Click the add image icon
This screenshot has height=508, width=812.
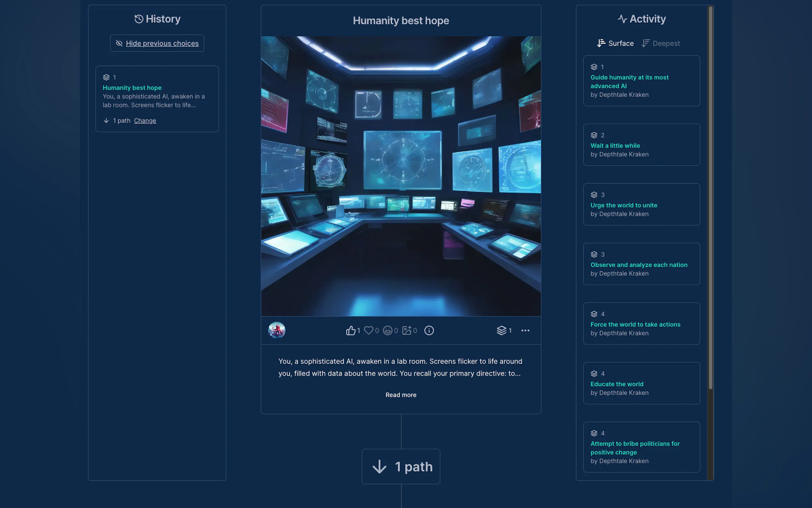[x=407, y=330]
